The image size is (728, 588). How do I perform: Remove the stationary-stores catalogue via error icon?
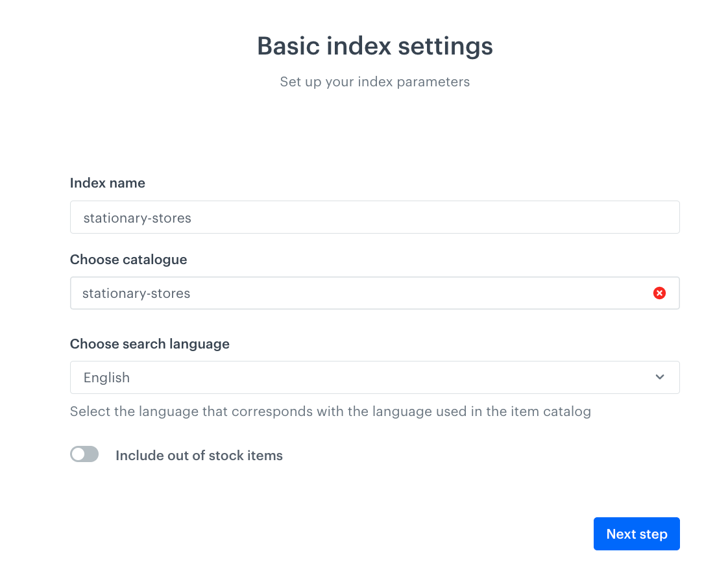[659, 293]
